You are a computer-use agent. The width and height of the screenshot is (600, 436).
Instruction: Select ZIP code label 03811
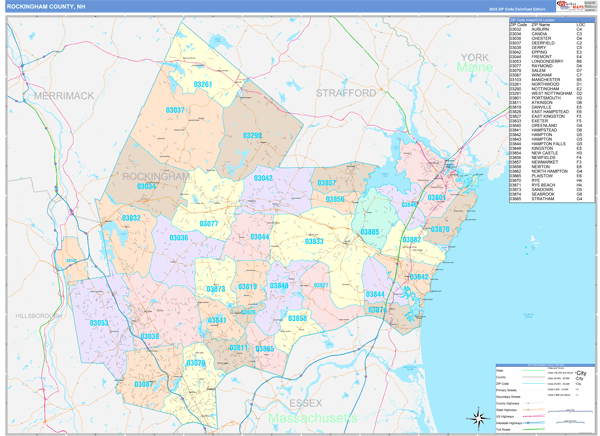point(238,348)
